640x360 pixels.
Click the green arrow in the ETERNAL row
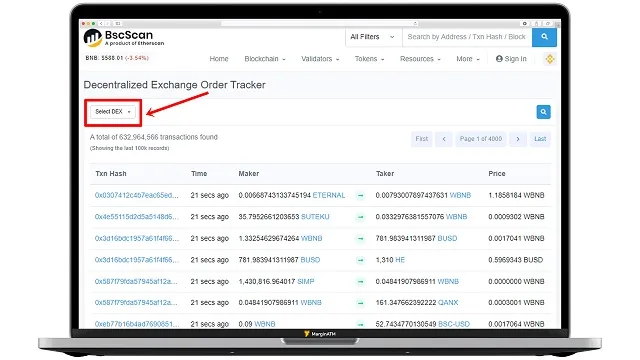360,196
